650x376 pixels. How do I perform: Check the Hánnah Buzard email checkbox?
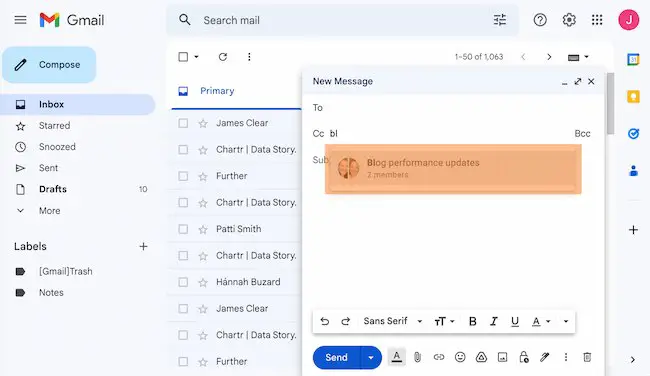point(183,282)
